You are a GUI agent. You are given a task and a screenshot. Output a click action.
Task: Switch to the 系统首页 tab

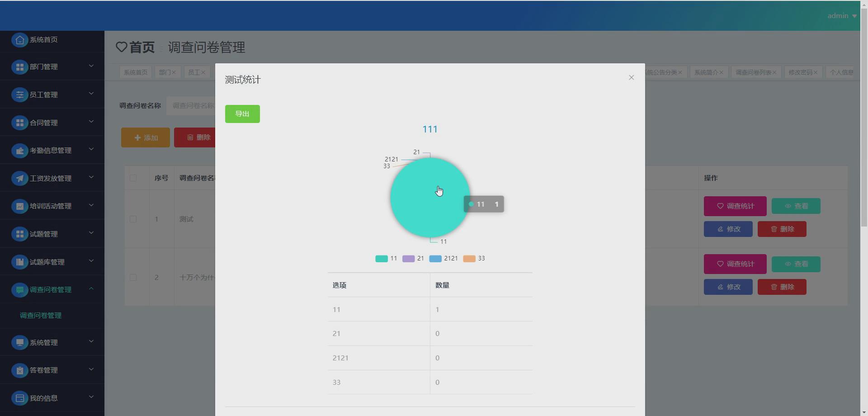pos(136,72)
